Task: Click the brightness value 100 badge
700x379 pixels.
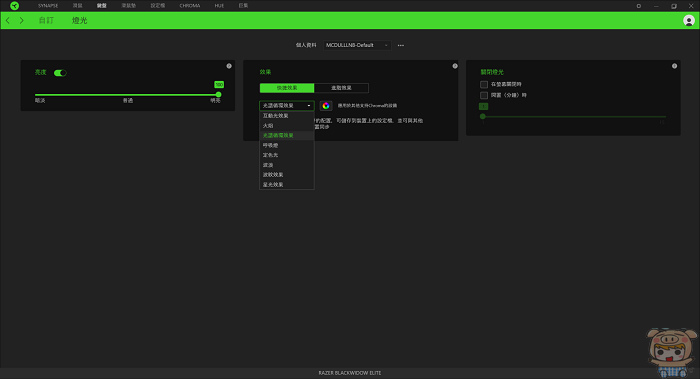Action: pos(219,84)
